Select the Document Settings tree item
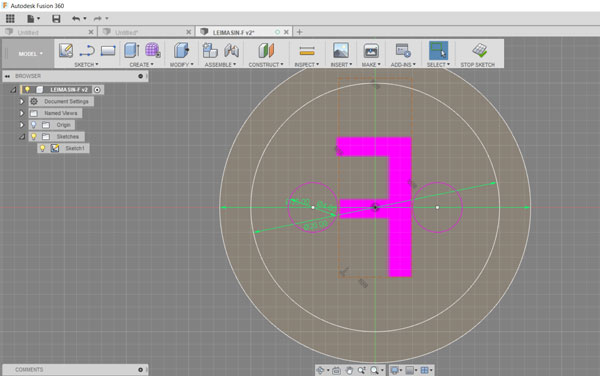 (x=66, y=101)
